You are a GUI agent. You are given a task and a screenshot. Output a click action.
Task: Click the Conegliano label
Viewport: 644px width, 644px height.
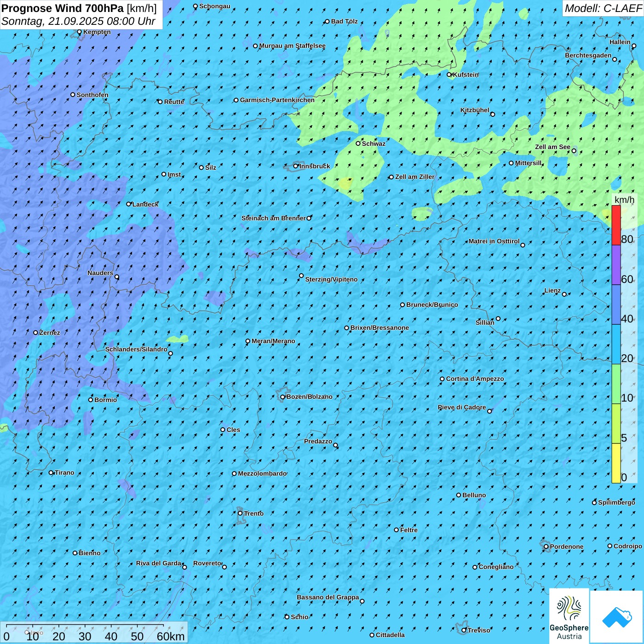(x=496, y=567)
